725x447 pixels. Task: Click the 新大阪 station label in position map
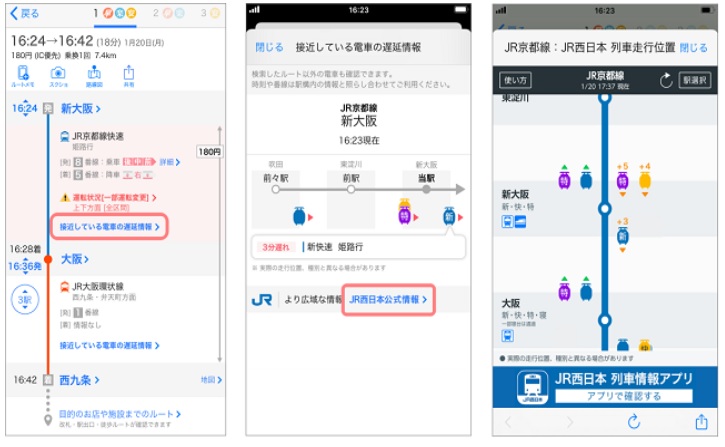[515, 194]
